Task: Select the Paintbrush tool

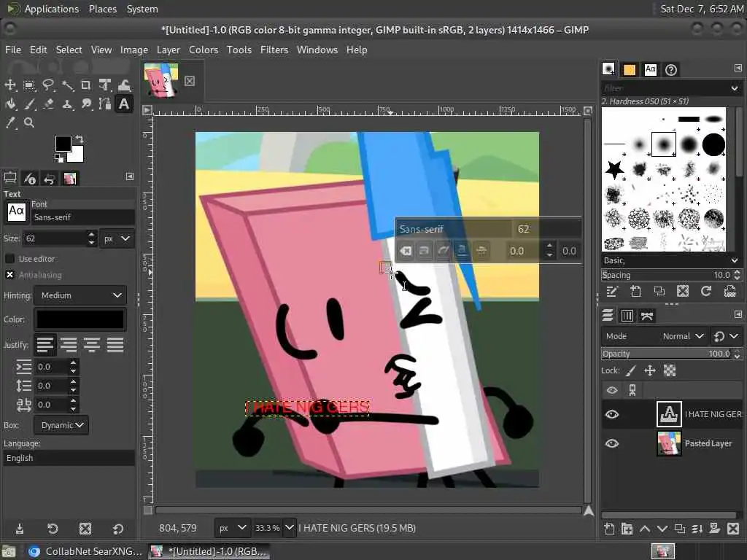Action: 29,104
